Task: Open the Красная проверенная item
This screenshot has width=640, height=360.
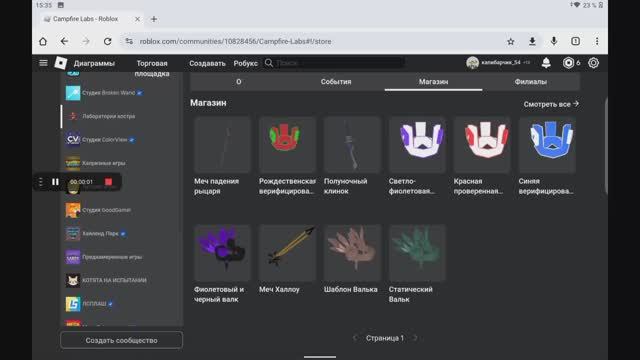Action: pos(482,156)
